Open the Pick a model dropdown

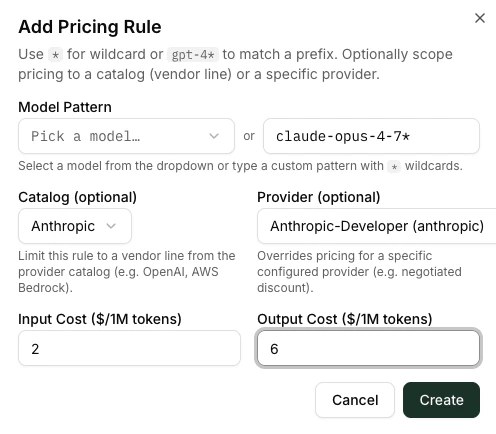click(126, 136)
